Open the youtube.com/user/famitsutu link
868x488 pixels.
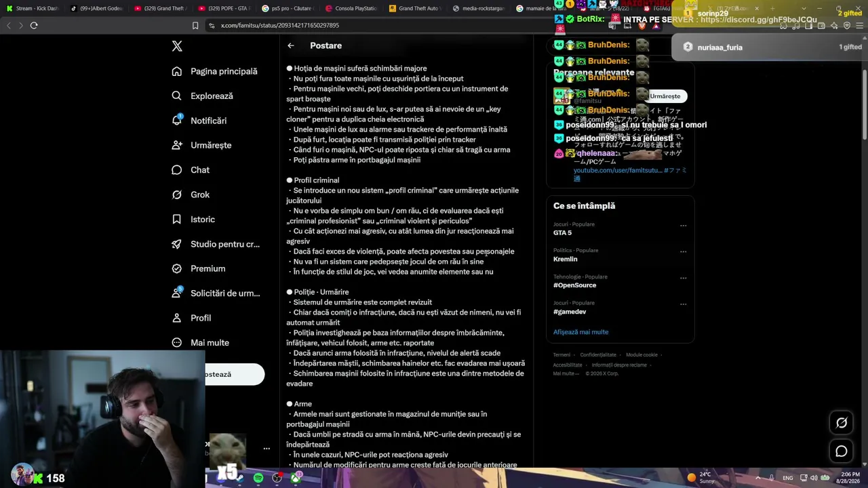(618, 170)
